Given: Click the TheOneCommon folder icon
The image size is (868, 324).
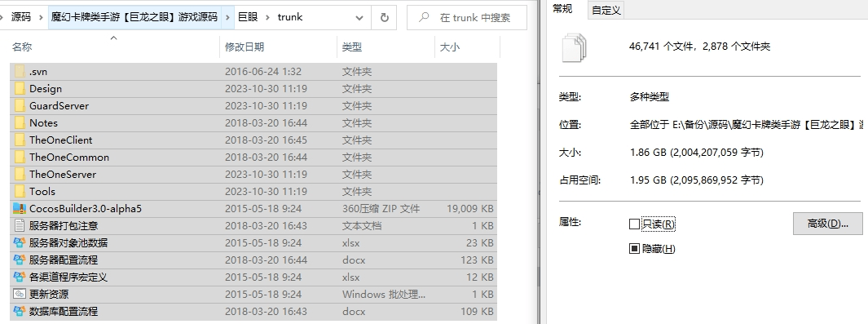Looking at the screenshot, I should click(x=20, y=158).
